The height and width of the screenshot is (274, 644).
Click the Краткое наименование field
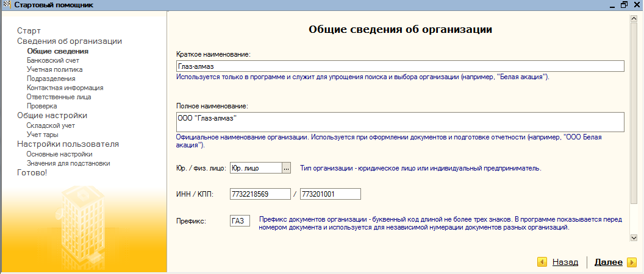tap(400, 66)
